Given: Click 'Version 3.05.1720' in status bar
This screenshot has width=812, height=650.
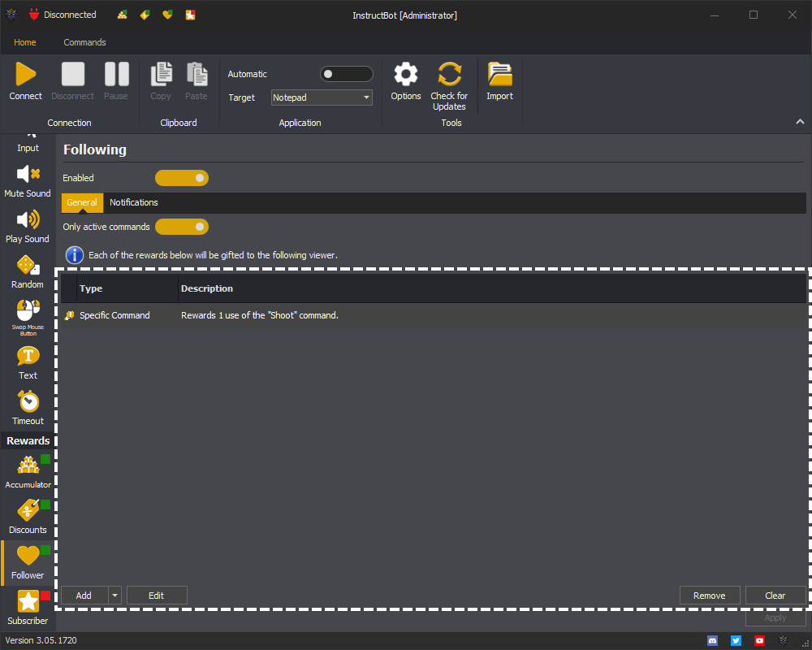Looking at the screenshot, I should (x=41, y=641).
